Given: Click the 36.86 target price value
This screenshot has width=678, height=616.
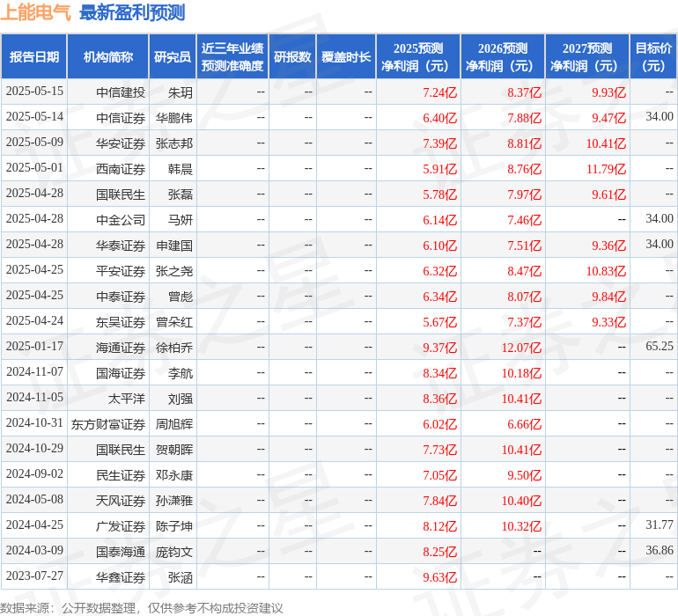Looking at the screenshot, I should [659, 550].
